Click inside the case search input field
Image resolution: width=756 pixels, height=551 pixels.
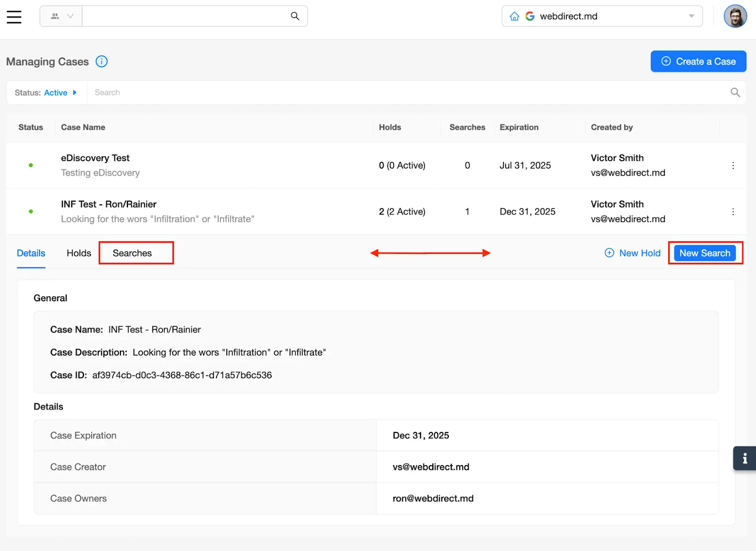tap(283, 93)
